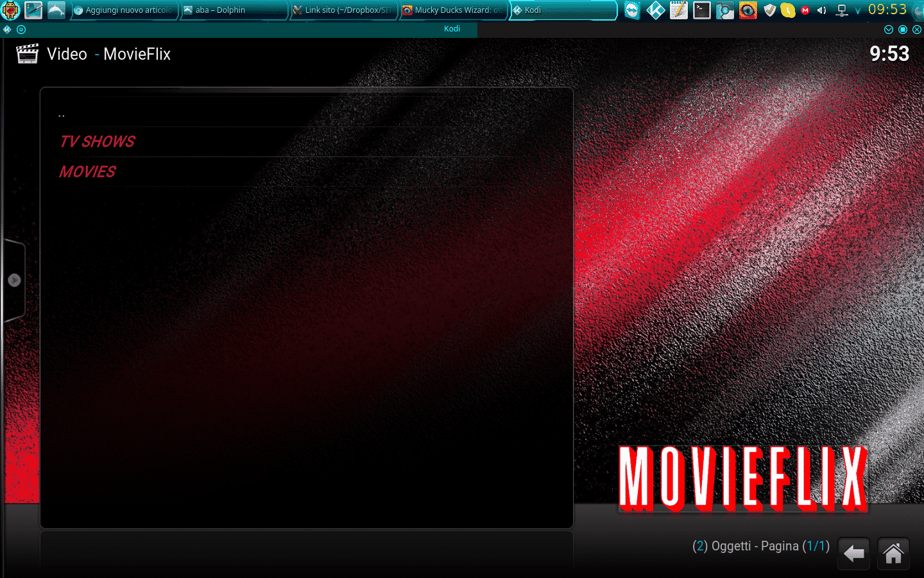Click the desktop sketch launcher icon

tap(34, 10)
